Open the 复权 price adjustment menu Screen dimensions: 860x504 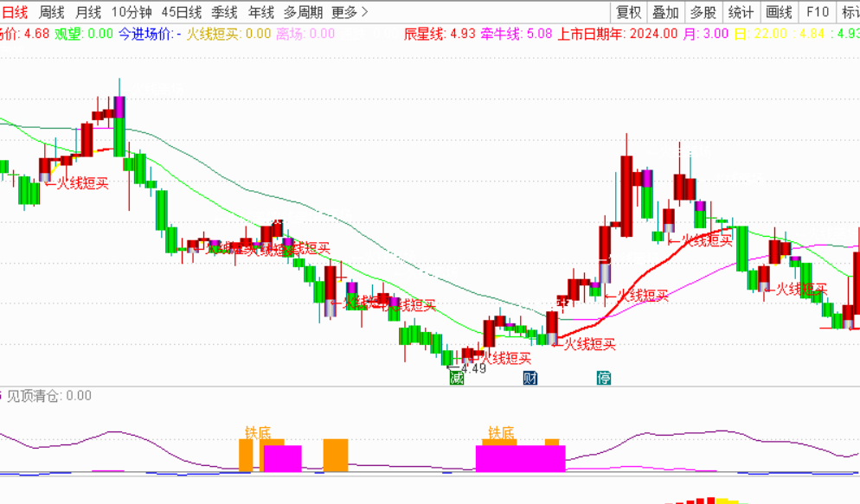628,12
